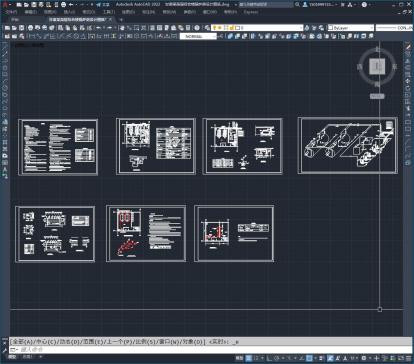Viewport: 414px width, 364px height.
Task: Select the Mirror tool in modify toolbar
Action: 408,61
